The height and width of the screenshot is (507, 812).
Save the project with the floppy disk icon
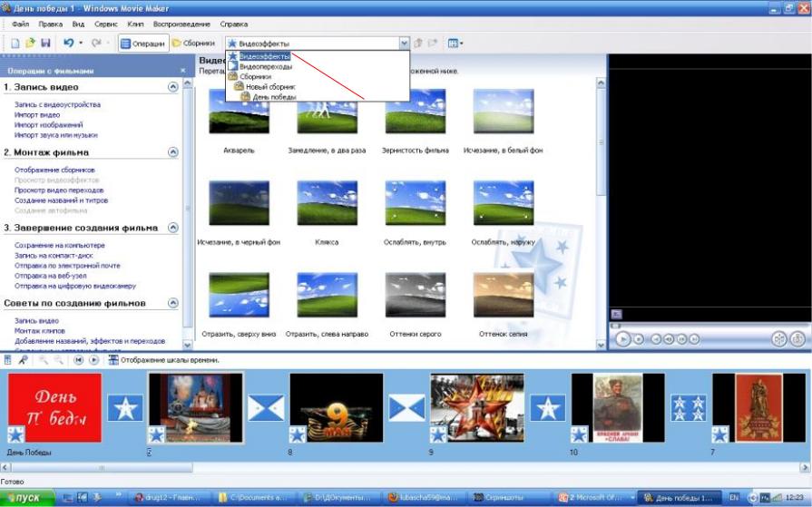[45, 44]
